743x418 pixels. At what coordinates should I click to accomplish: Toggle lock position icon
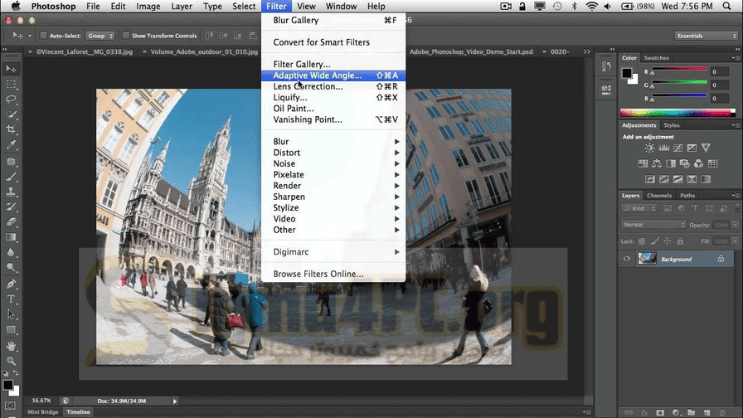click(667, 241)
